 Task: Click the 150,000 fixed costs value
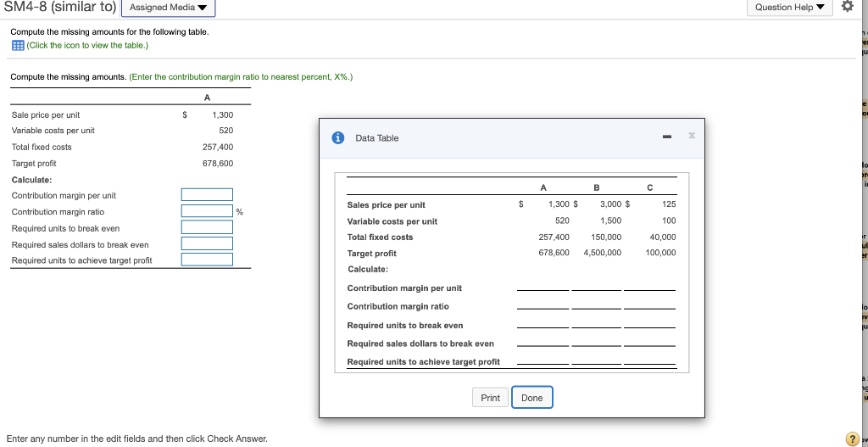(606, 237)
